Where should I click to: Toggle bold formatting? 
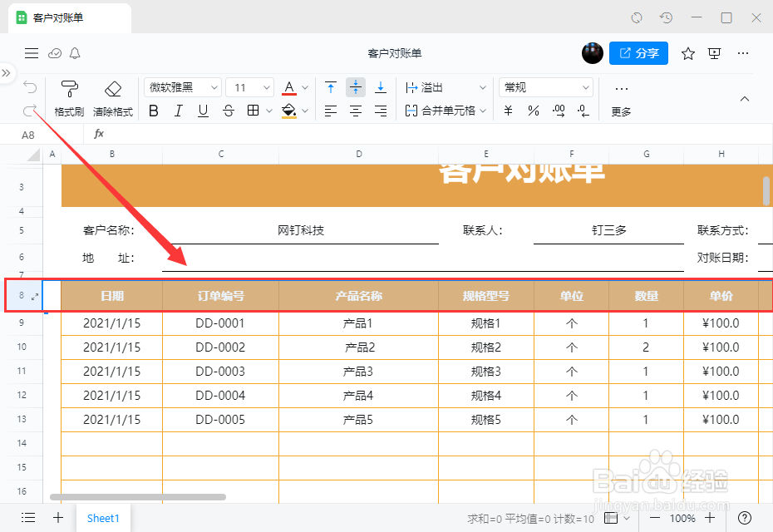coord(153,110)
